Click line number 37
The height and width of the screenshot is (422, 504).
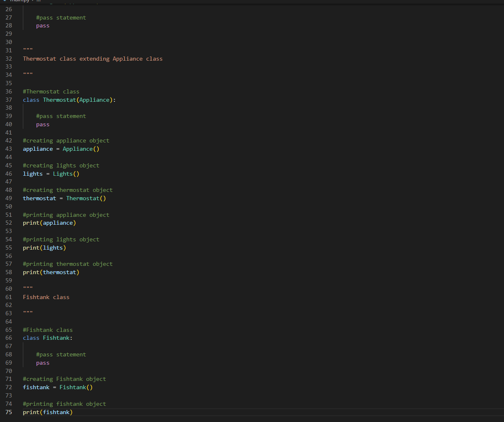pos(9,100)
